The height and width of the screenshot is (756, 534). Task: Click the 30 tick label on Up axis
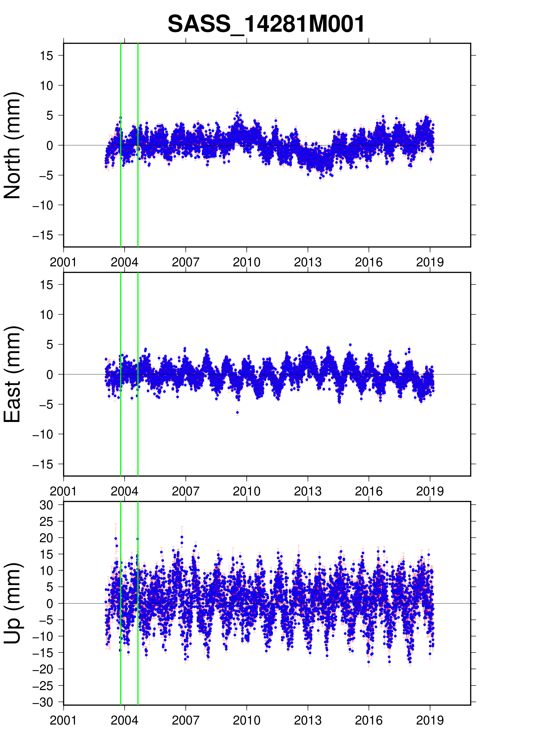tap(46, 505)
